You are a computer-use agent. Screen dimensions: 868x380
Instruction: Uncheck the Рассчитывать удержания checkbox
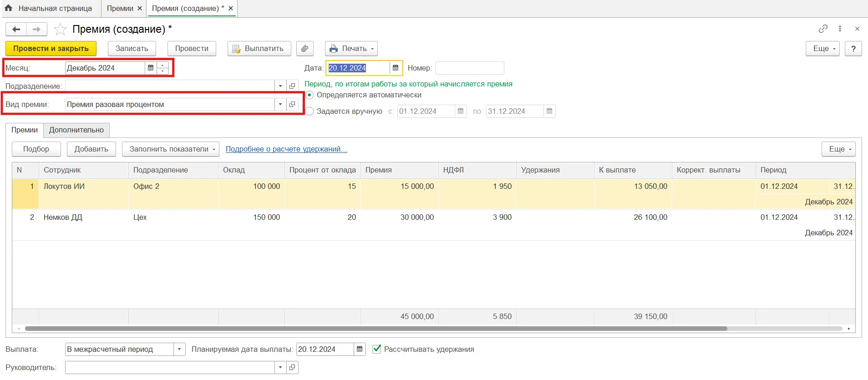(376, 349)
